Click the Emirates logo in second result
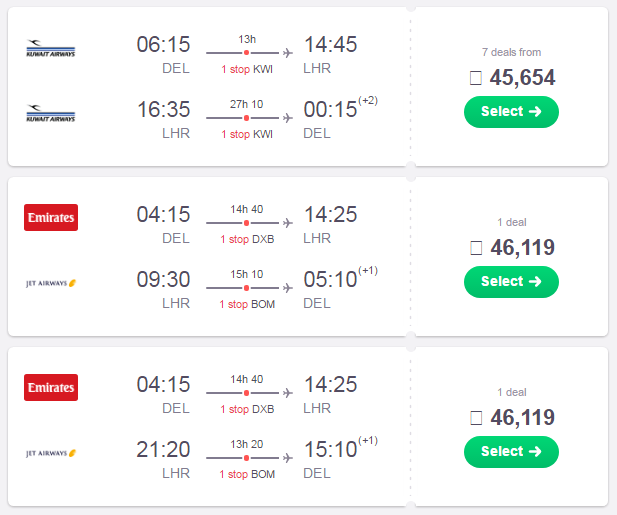Image resolution: width=617 pixels, height=515 pixels. pyautogui.click(x=51, y=218)
